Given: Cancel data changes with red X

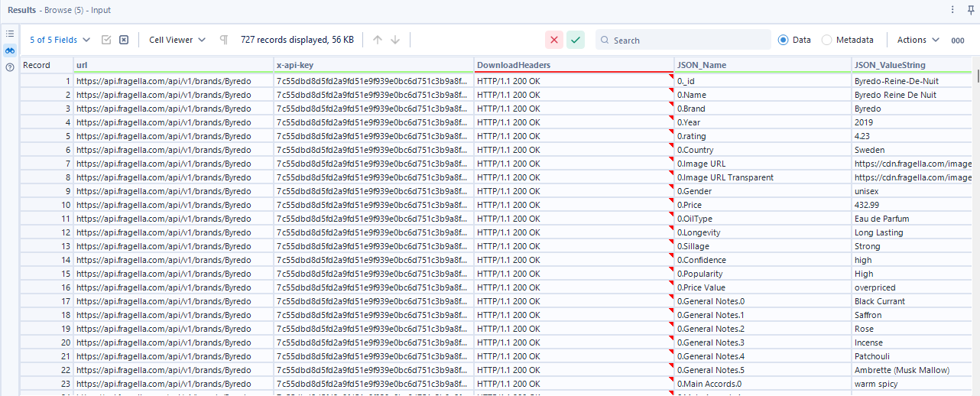Looking at the screenshot, I should (x=554, y=40).
